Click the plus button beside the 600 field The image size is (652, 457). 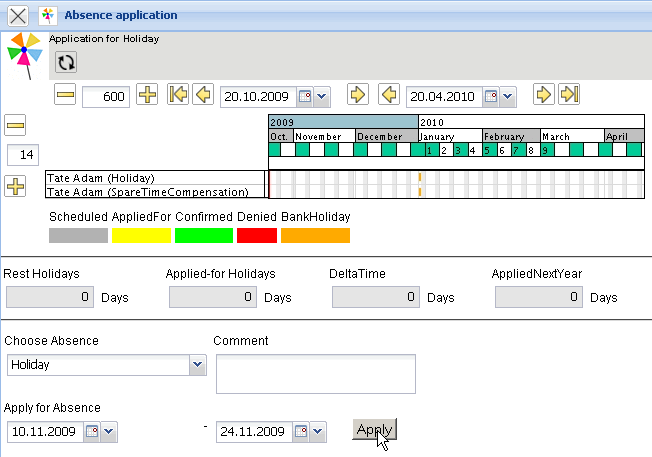147,95
